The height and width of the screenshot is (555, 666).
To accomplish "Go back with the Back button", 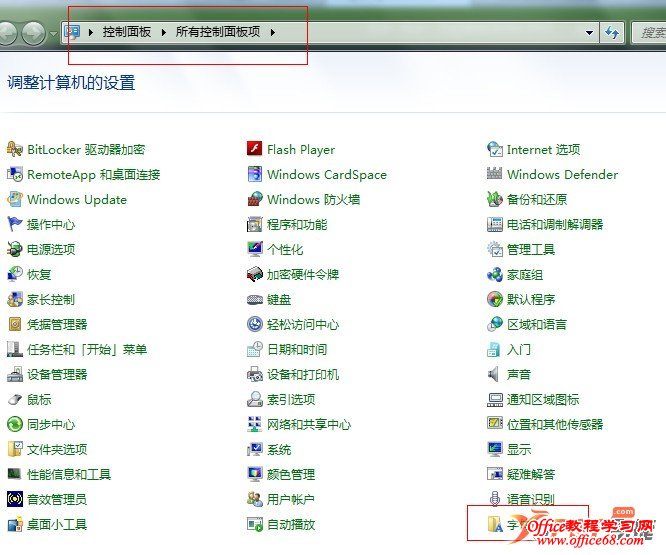I will pos(8,33).
